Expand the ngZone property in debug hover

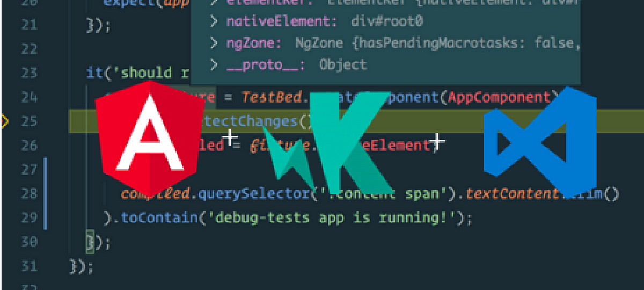click(x=215, y=44)
